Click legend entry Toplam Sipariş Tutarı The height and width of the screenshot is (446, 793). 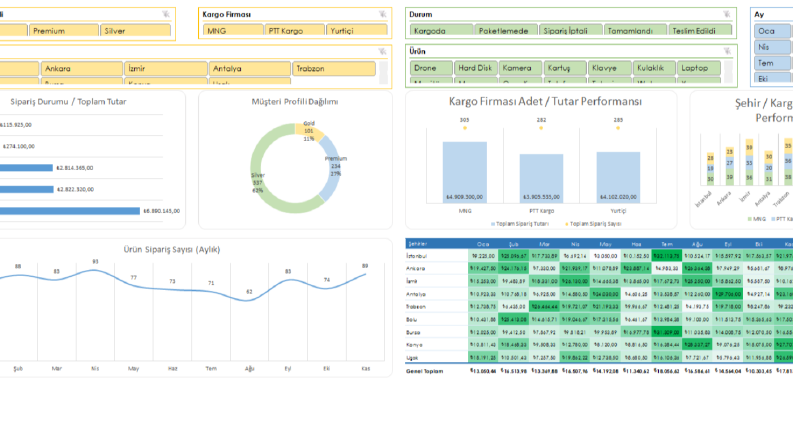pos(519,224)
